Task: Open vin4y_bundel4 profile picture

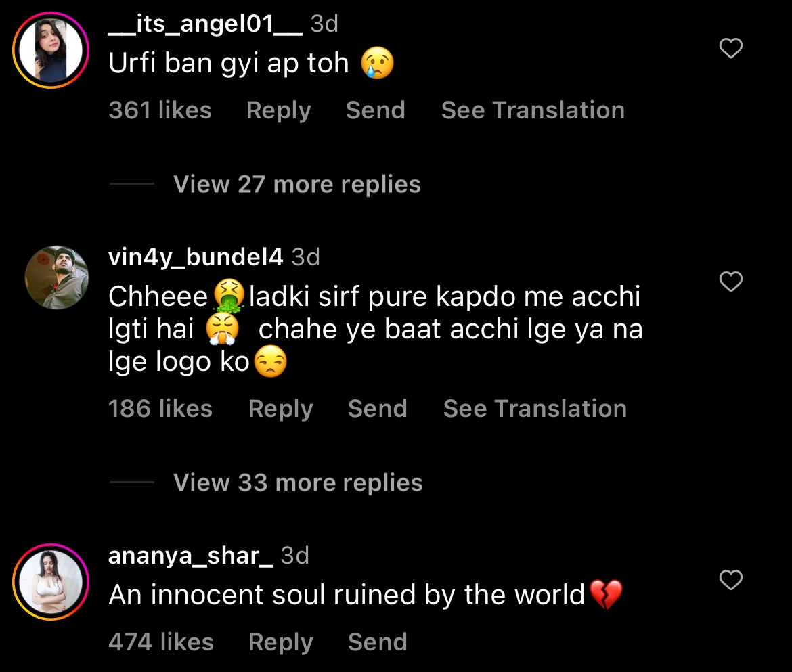Action: point(57,277)
